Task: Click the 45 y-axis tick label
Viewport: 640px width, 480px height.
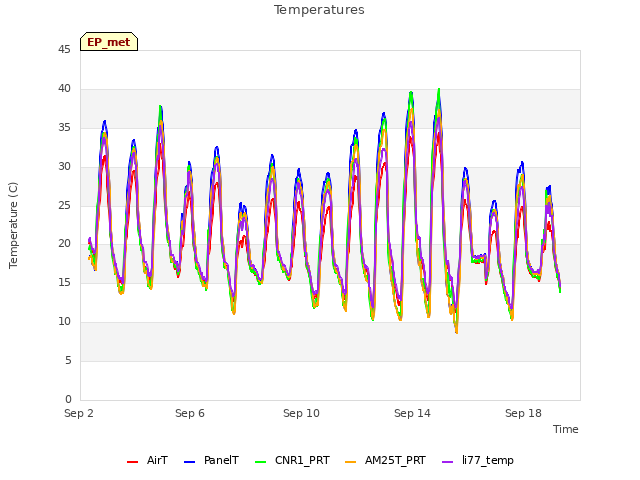Action: (x=64, y=49)
